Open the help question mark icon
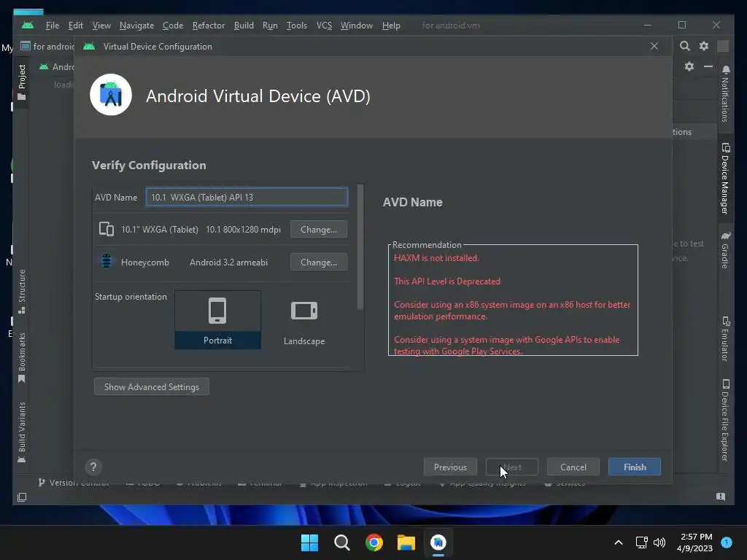The image size is (747, 560). tap(93, 467)
